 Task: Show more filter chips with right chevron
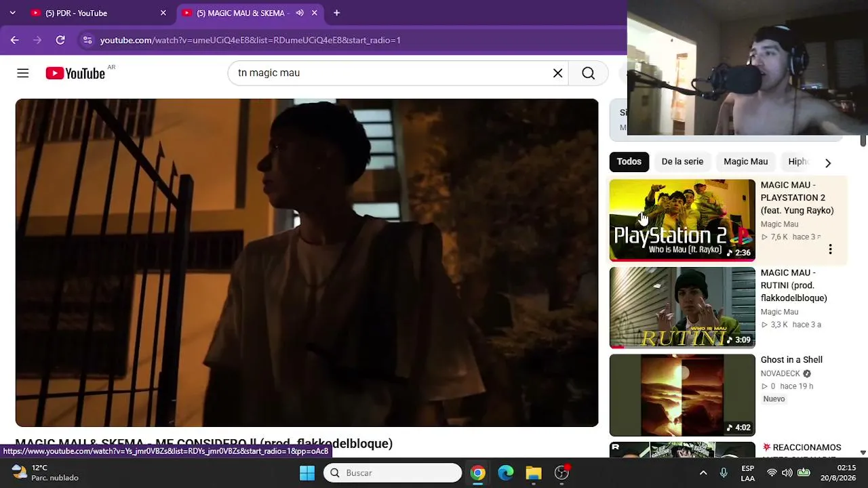pos(828,163)
